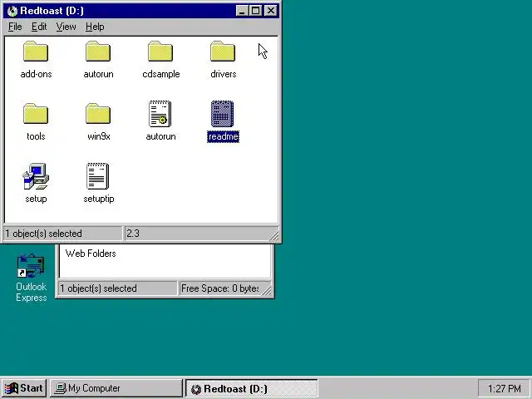
Task: Open the File menu
Action: point(15,27)
